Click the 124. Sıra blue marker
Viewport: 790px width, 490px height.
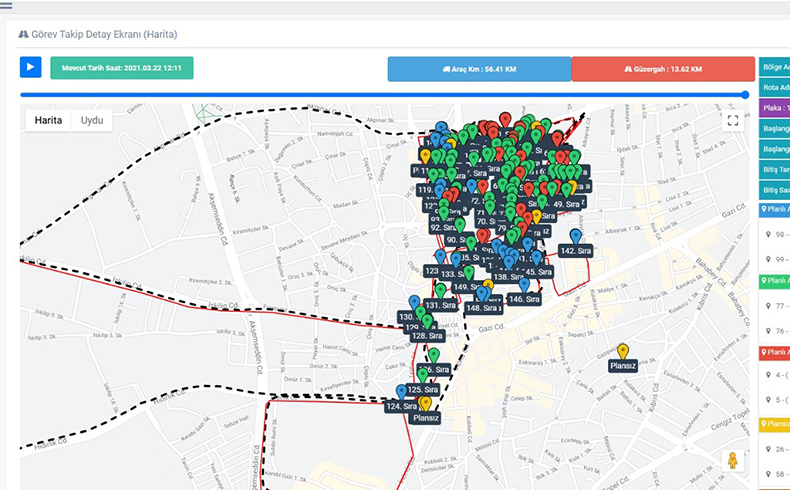401,392
